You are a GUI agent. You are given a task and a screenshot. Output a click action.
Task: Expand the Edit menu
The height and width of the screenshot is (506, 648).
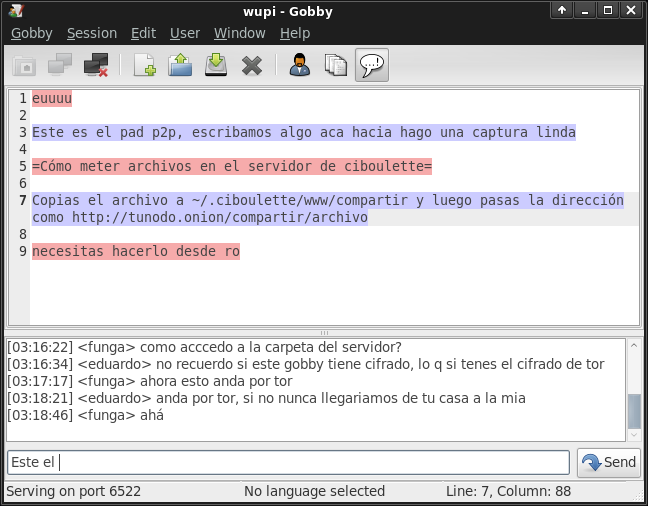(143, 33)
